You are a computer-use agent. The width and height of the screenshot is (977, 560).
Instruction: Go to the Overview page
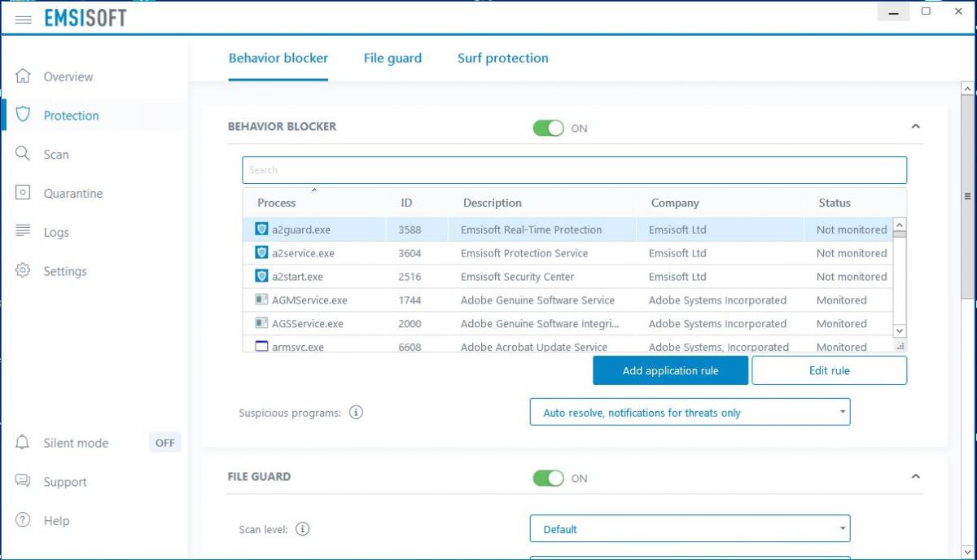coord(68,77)
